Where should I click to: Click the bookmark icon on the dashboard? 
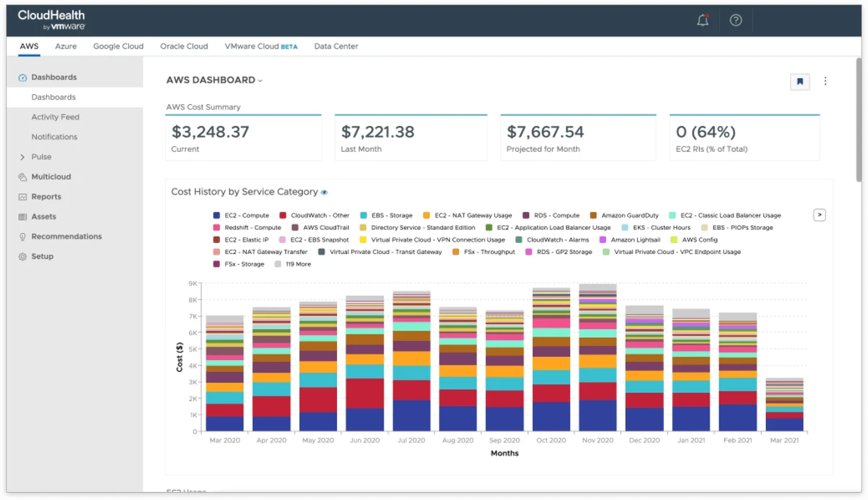tap(799, 82)
